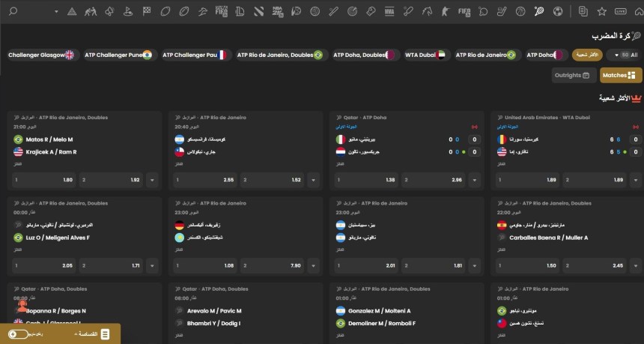Expand the bet slip panel bar
The width and height of the screenshot is (644, 344).
pyautogui.click(x=60, y=334)
